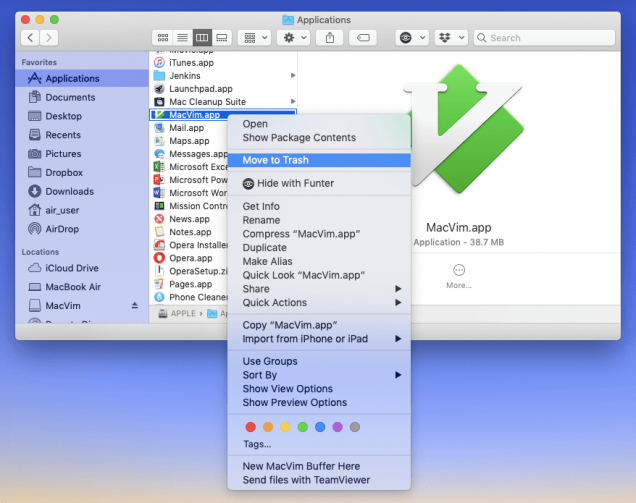This screenshot has width=636, height=503.
Task: Open the gear action menu
Action: pyautogui.click(x=294, y=38)
